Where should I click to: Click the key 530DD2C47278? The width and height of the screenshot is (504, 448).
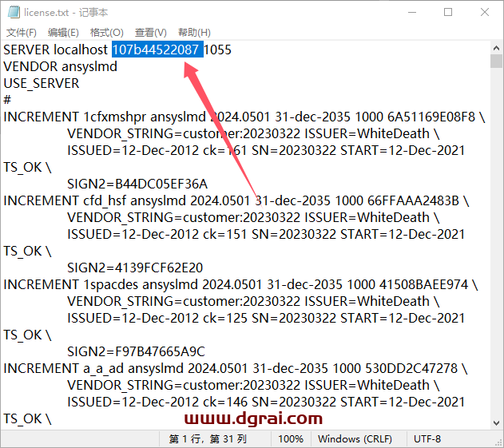[411, 369]
